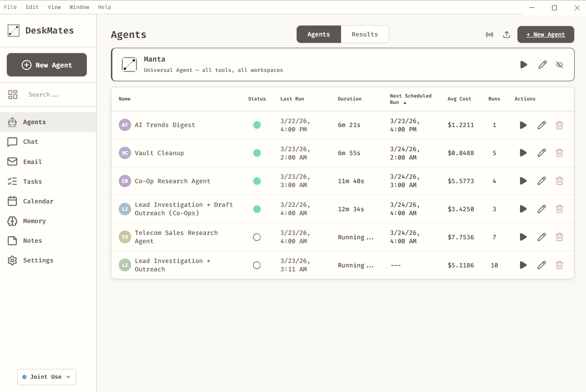The height and width of the screenshot is (392, 586).
Task: Delete Telecom Sales Research Agent
Action: [559, 237]
